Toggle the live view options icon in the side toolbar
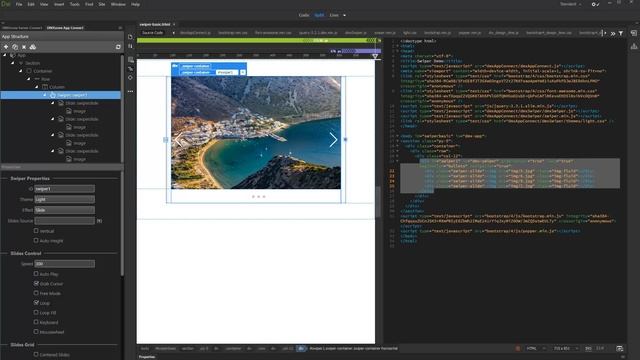Image resolution: width=640 pixels, height=360 pixels. 131,60
